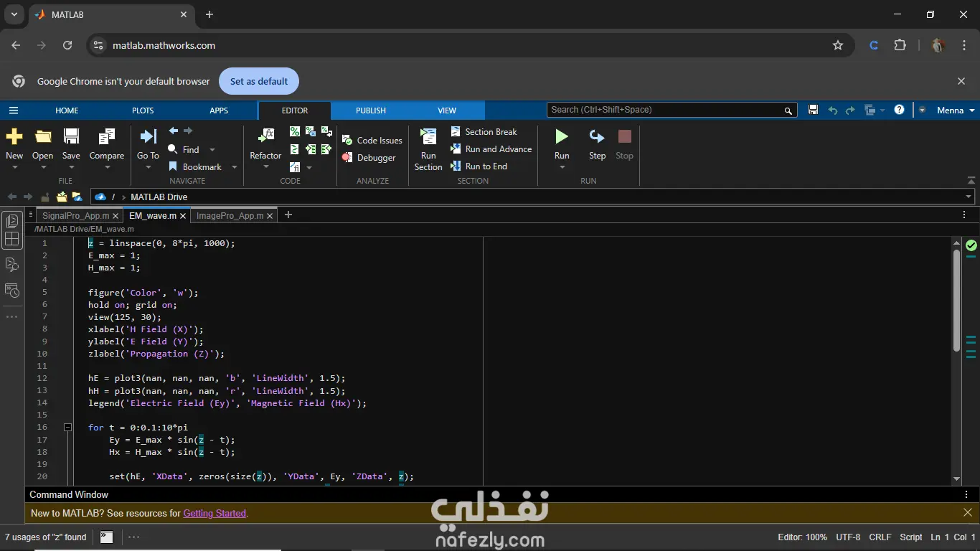980x551 pixels.
Task: Add a Bookmark from the Navigate group
Action: point(195,166)
